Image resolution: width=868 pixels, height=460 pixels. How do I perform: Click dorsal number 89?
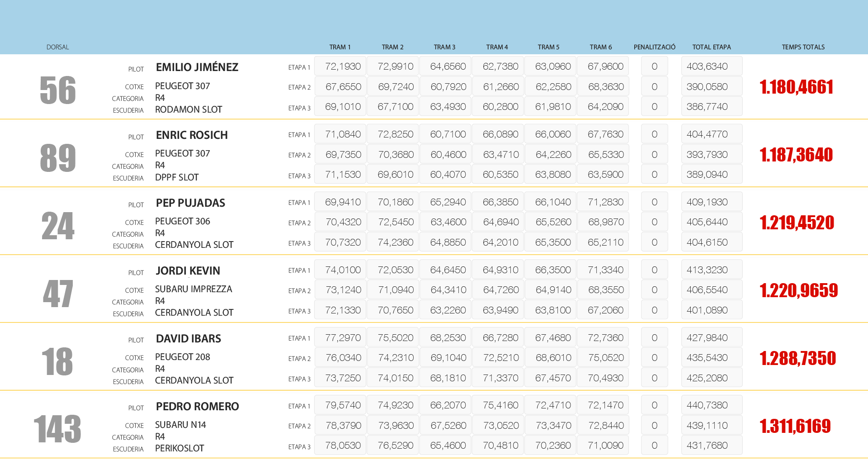click(x=58, y=158)
